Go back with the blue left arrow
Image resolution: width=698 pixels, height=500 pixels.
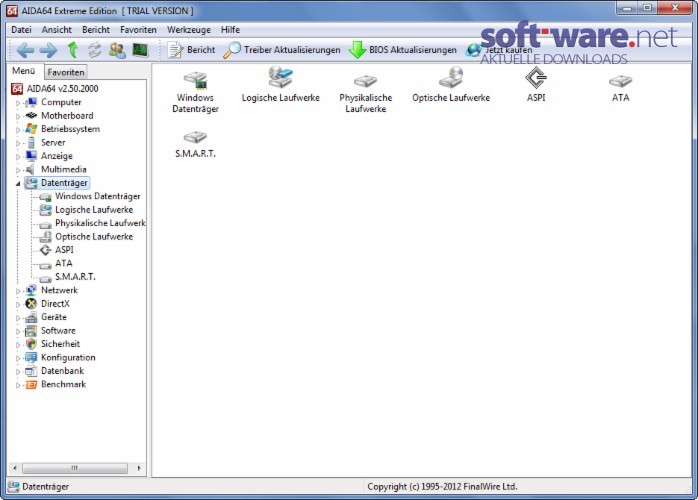(25, 50)
